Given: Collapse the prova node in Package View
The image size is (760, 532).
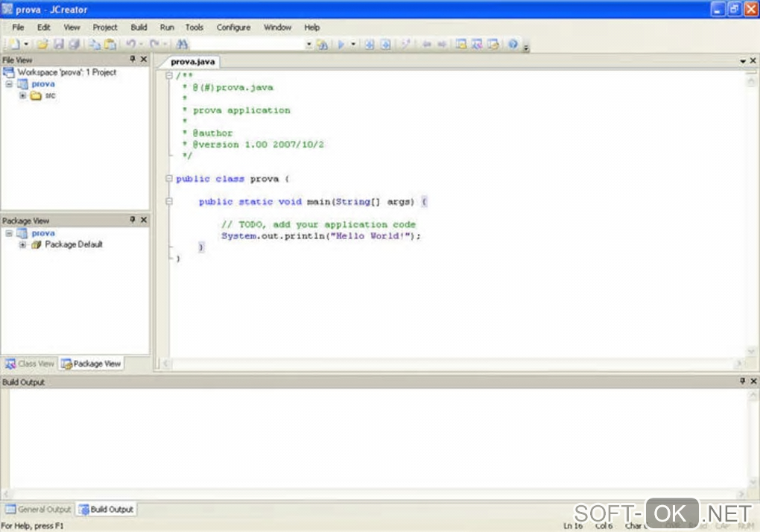Looking at the screenshot, I should [9, 233].
